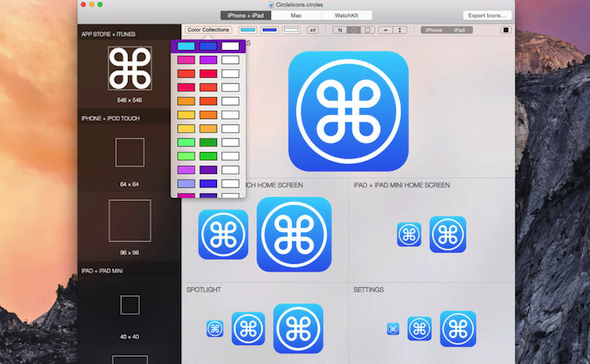Choose the pink and purple color collection
This screenshot has width=590, height=364.
(x=208, y=60)
